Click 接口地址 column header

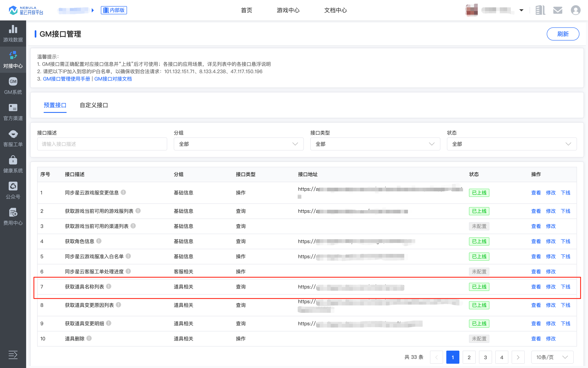(308, 174)
